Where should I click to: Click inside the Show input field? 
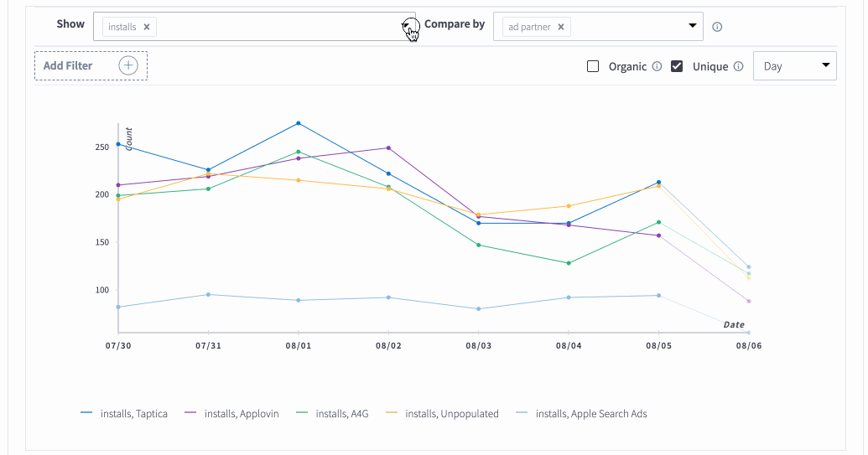tap(254, 27)
